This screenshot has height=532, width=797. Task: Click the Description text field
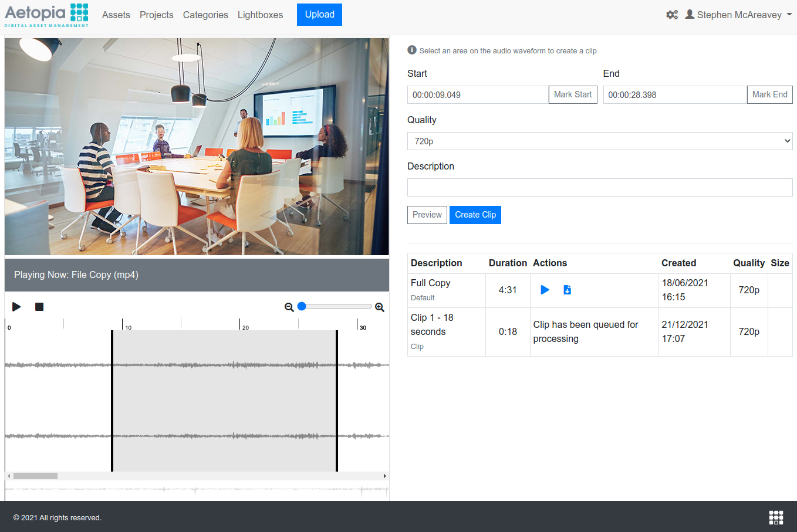[599, 188]
